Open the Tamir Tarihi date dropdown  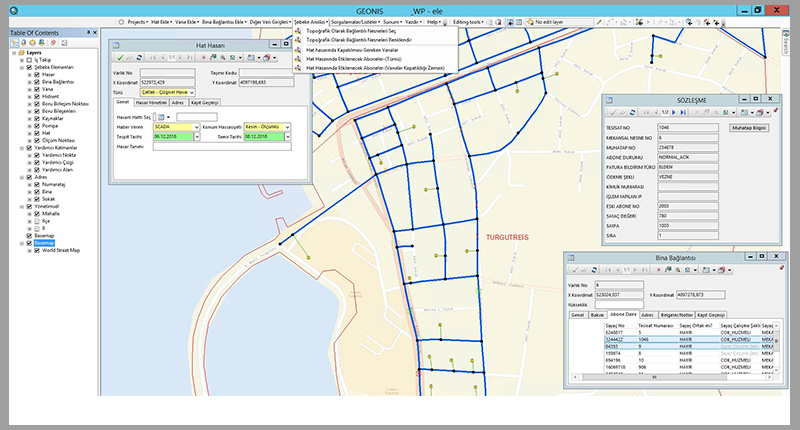pos(287,137)
